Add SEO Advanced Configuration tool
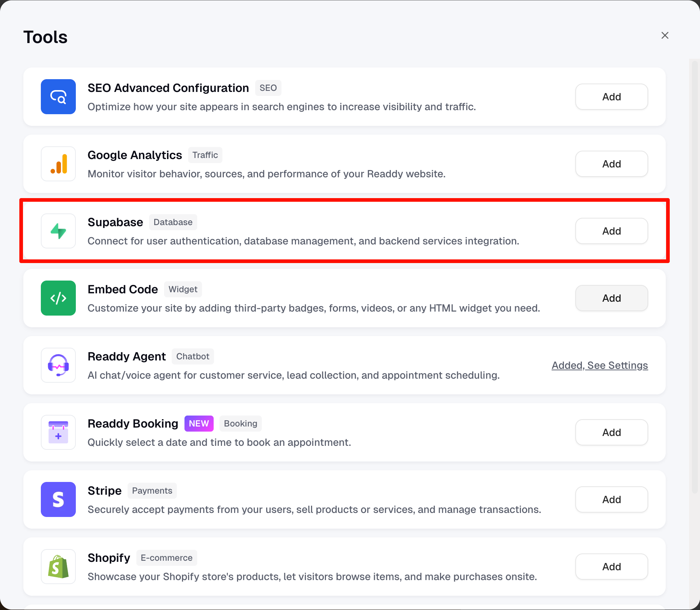 [611, 97]
